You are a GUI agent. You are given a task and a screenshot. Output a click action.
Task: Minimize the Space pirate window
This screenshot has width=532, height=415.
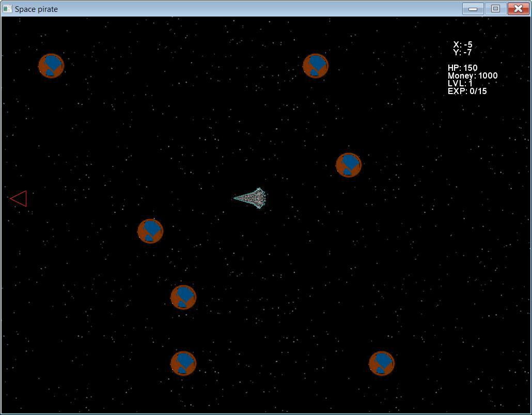[473, 9]
